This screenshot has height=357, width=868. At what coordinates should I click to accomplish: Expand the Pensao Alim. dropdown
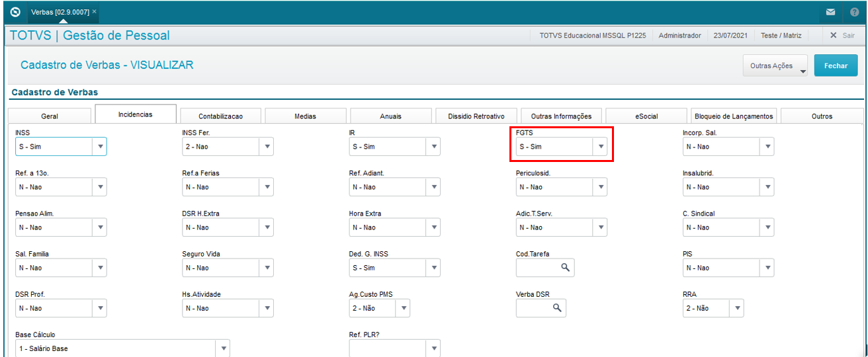pos(101,227)
